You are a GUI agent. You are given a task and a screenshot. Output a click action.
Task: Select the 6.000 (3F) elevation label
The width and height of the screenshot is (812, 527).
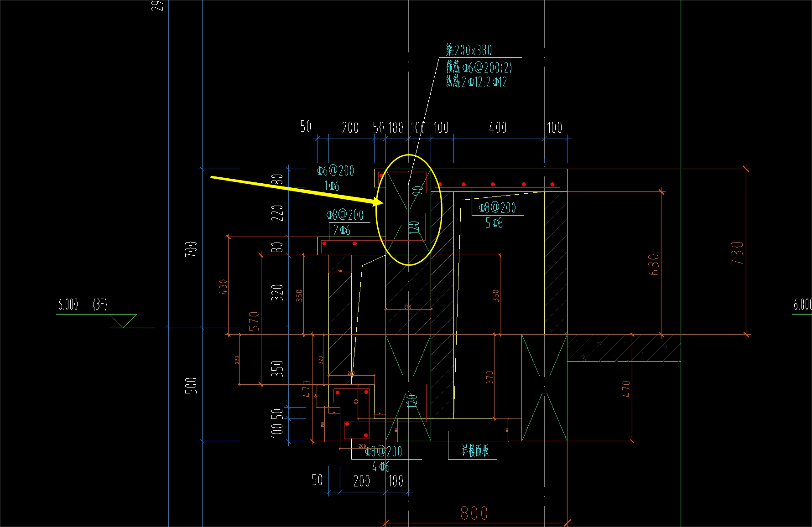click(83, 304)
